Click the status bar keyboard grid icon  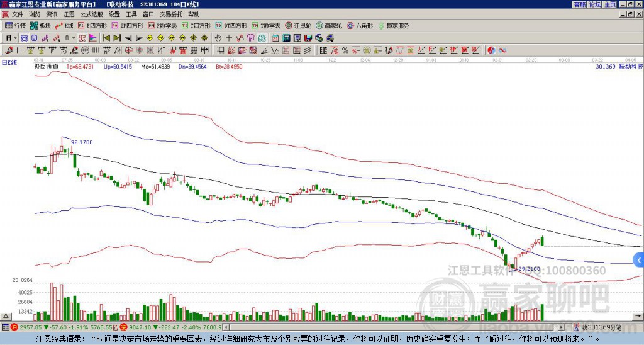[5, 327]
